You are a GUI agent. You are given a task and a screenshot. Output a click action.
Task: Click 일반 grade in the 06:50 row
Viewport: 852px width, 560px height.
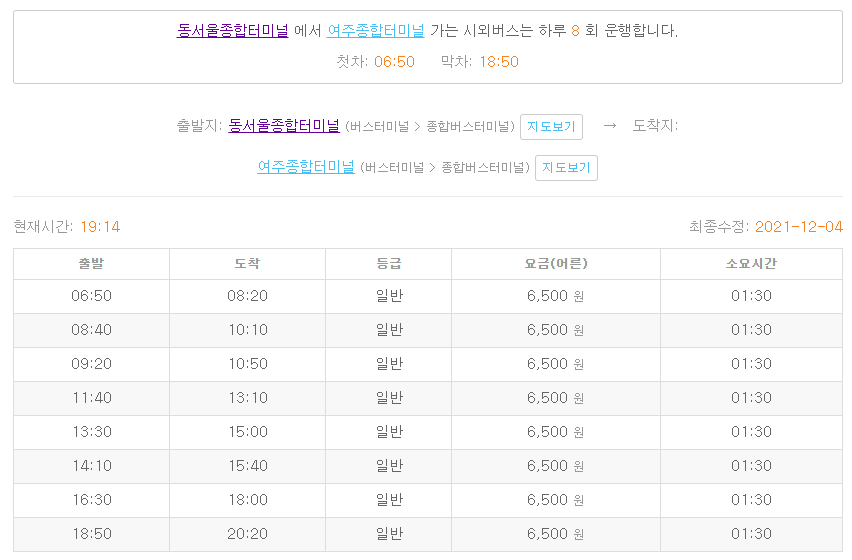coord(389,296)
